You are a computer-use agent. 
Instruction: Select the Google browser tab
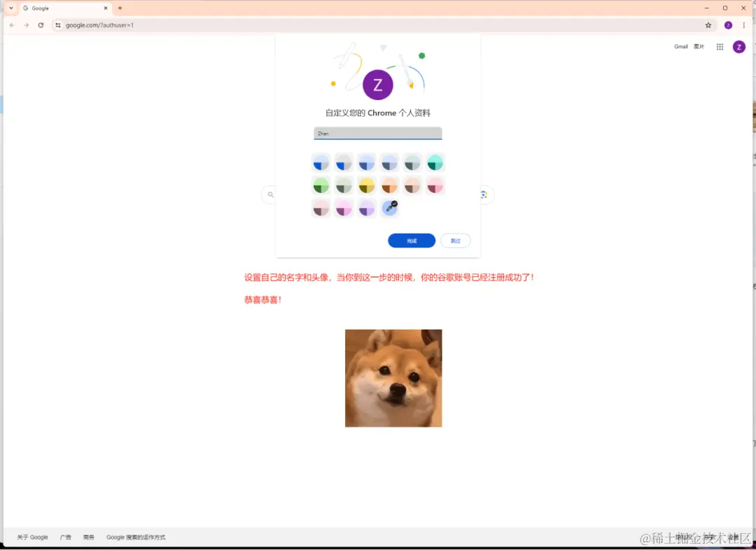[x=65, y=8]
